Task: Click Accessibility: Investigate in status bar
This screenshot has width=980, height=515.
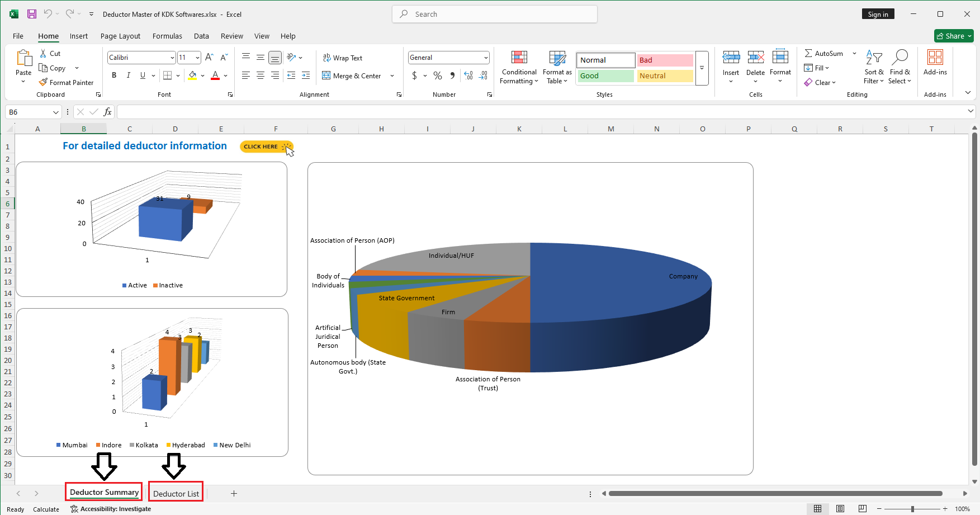Action: click(111, 509)
